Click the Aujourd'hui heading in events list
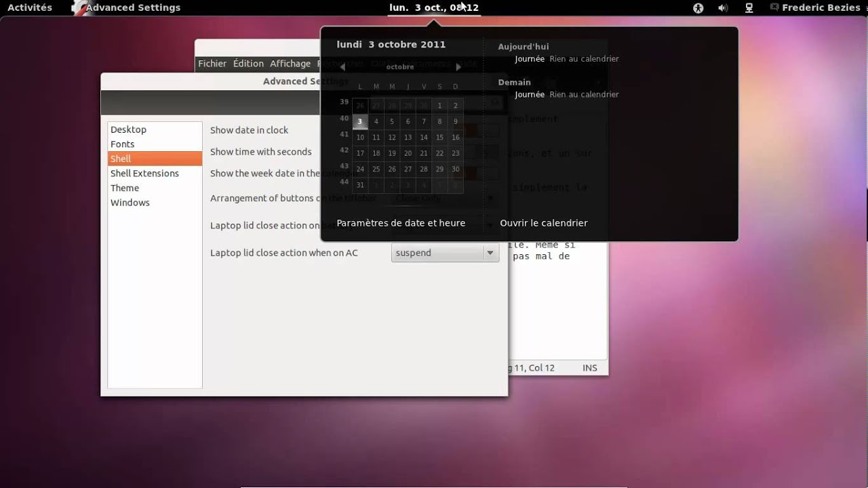The height and width of the screenshot is (488, 868). click(x=524, y=47)
